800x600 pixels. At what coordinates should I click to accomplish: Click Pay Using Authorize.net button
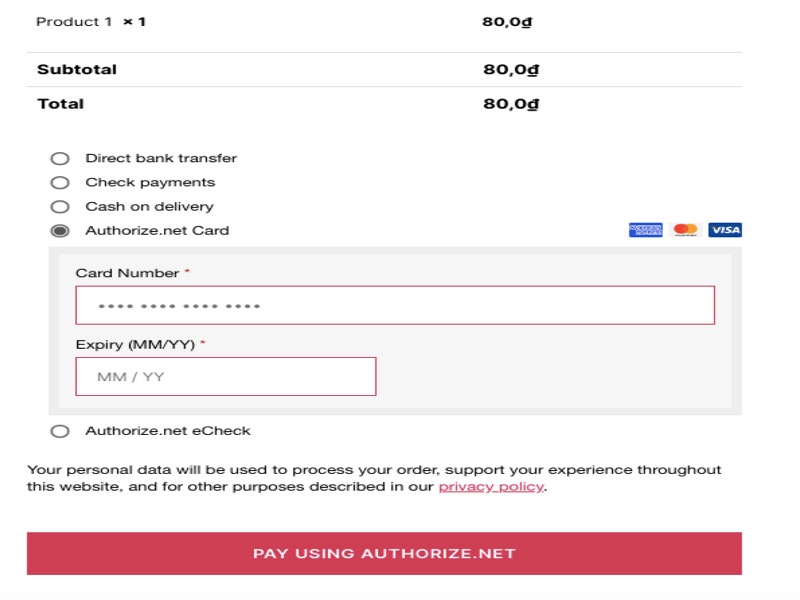(384, 554)
